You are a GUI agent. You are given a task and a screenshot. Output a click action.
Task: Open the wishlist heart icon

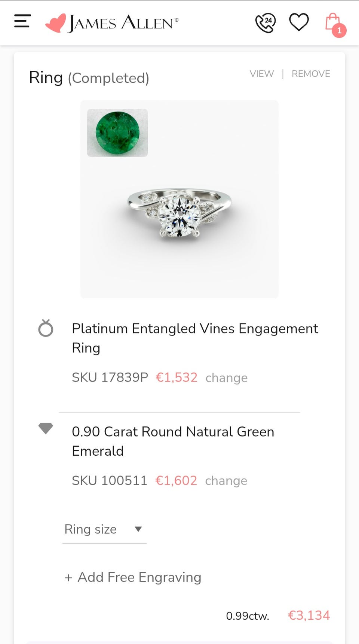(x=299, y=22)
